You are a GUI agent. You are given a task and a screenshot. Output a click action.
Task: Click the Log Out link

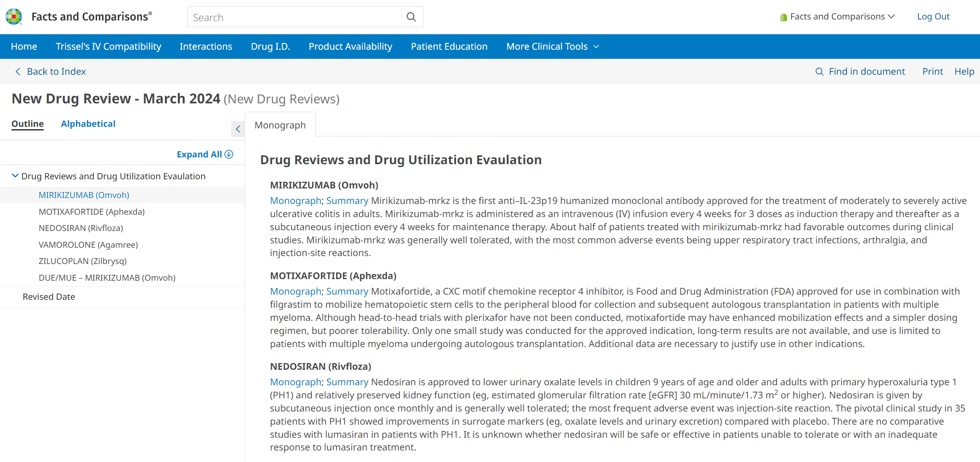(x=933, y=17)
